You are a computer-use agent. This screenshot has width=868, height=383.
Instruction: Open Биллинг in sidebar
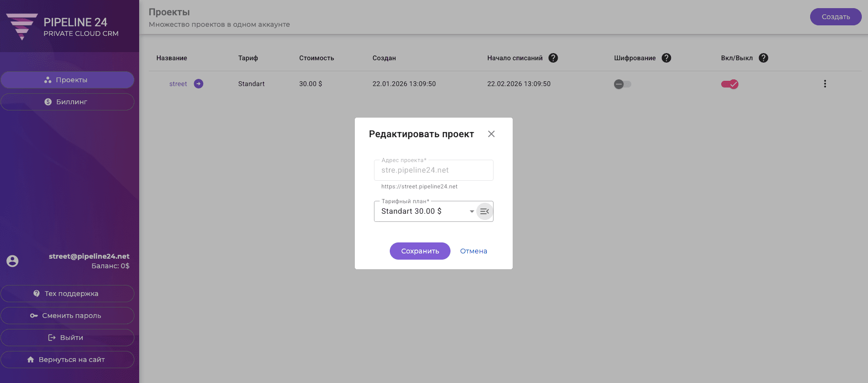point(67,102)
